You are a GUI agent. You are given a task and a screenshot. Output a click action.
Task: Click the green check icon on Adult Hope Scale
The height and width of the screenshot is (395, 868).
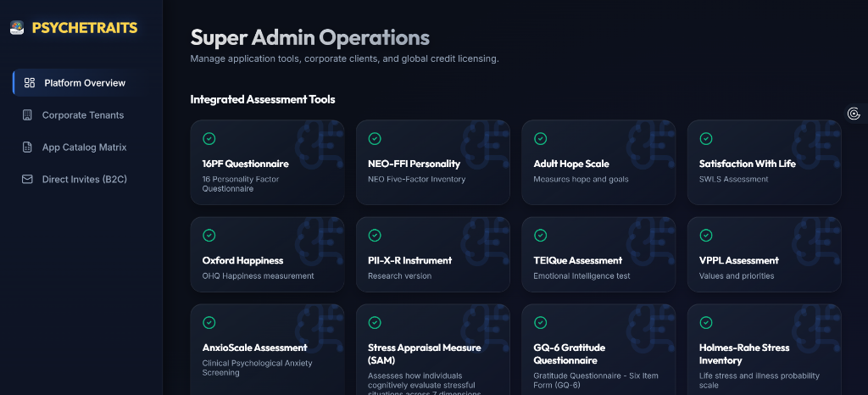[540, 139]
